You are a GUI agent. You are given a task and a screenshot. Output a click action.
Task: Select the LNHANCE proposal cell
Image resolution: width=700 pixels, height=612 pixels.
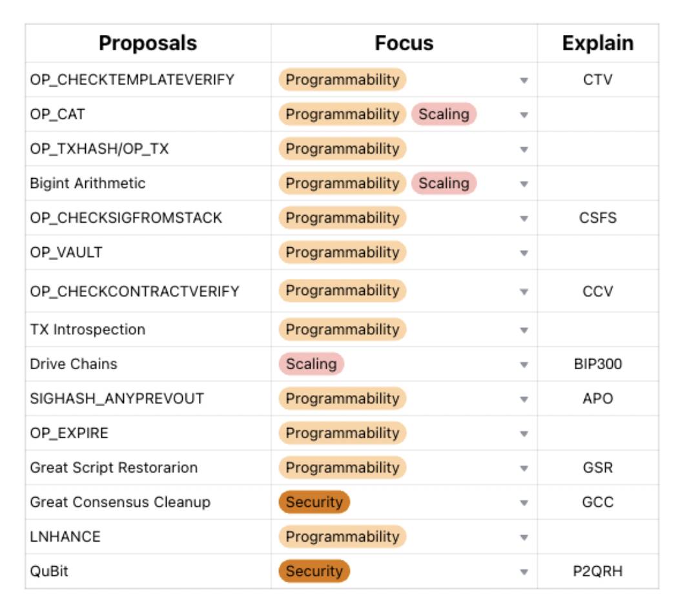coord(65,537)
